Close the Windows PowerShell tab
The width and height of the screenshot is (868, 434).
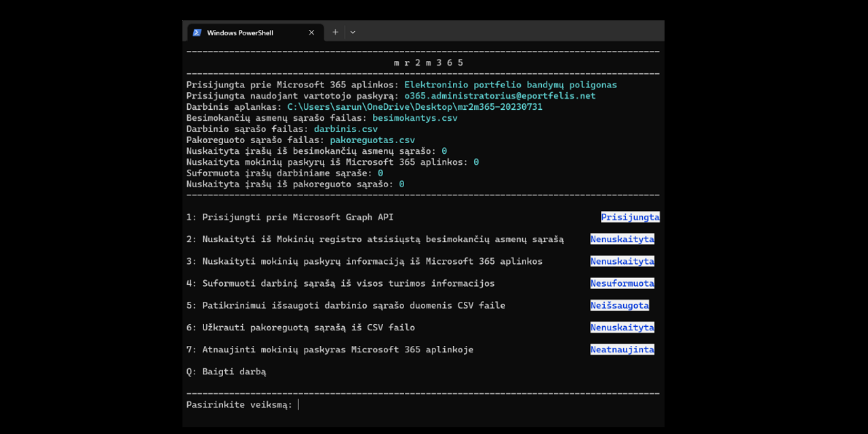[312, 33]
